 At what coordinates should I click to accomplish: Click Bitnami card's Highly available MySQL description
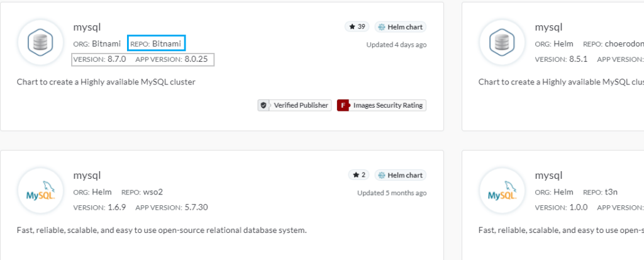pyautogui.click(x=106, y=82)
